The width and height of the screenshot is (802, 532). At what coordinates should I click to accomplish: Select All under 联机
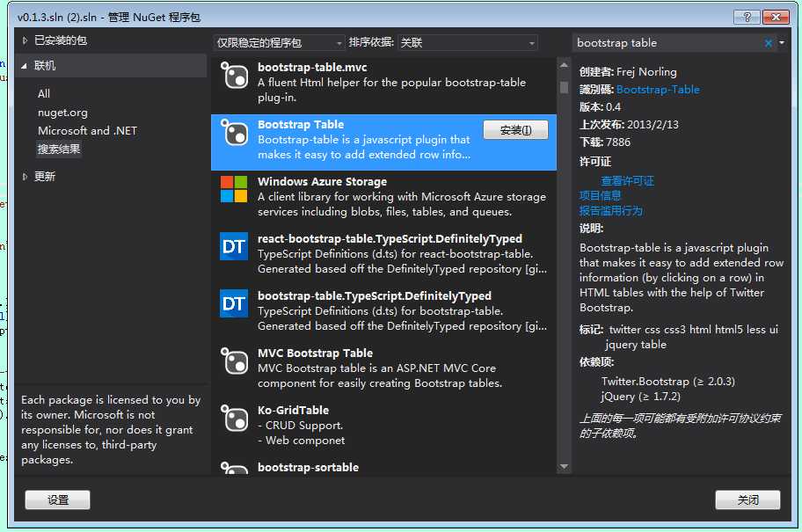[x=44, y=93]
